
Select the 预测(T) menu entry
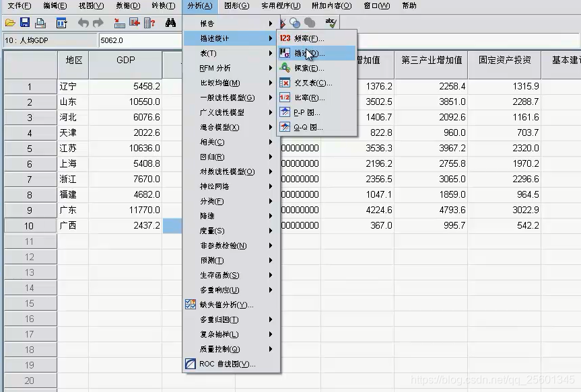[232, 261]
